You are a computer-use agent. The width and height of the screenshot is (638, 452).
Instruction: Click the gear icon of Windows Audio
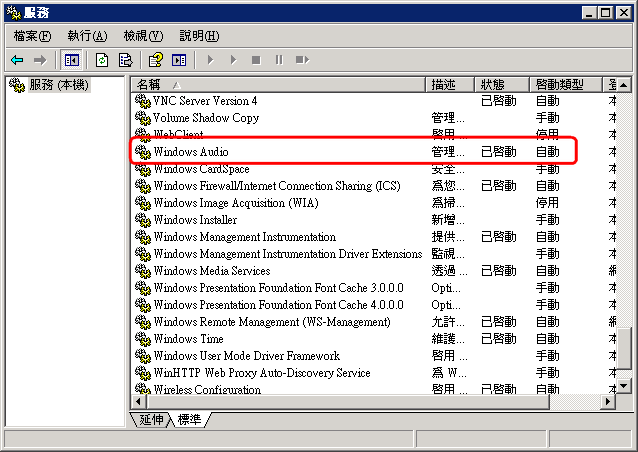pos(143,152)
